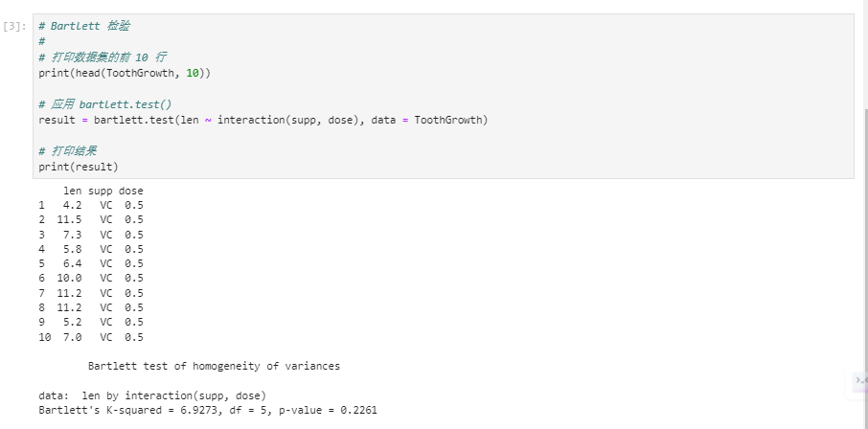
Task: Click output row 10 with len 7.0
Action: [x=91, y=337]
